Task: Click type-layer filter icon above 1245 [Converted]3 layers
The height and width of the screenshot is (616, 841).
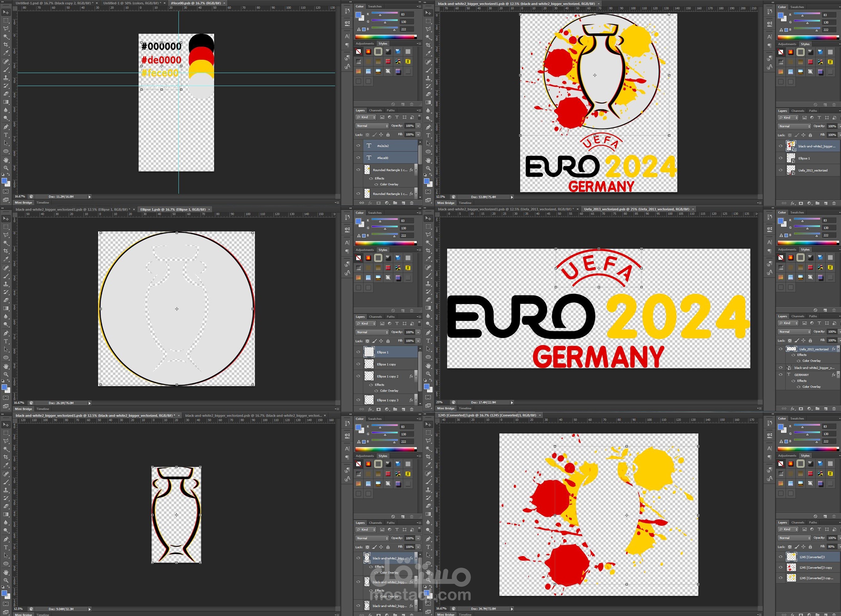Action: [x=819, y=529]
